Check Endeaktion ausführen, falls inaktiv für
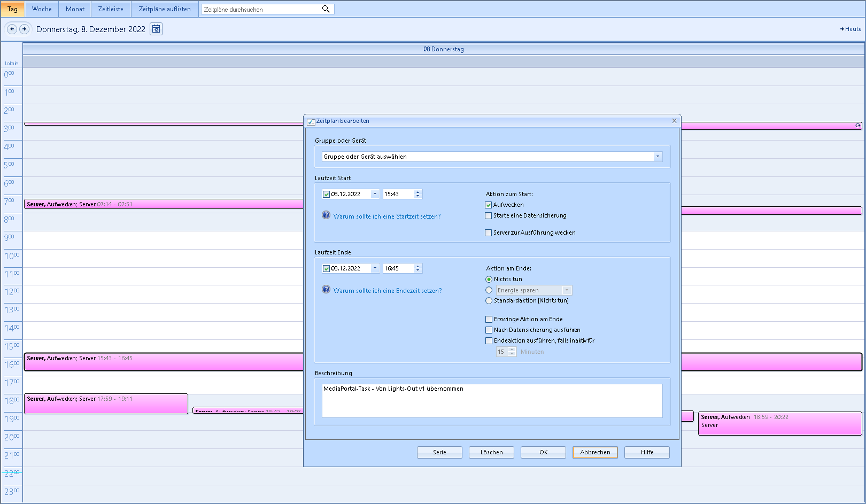 coord(489,340)
